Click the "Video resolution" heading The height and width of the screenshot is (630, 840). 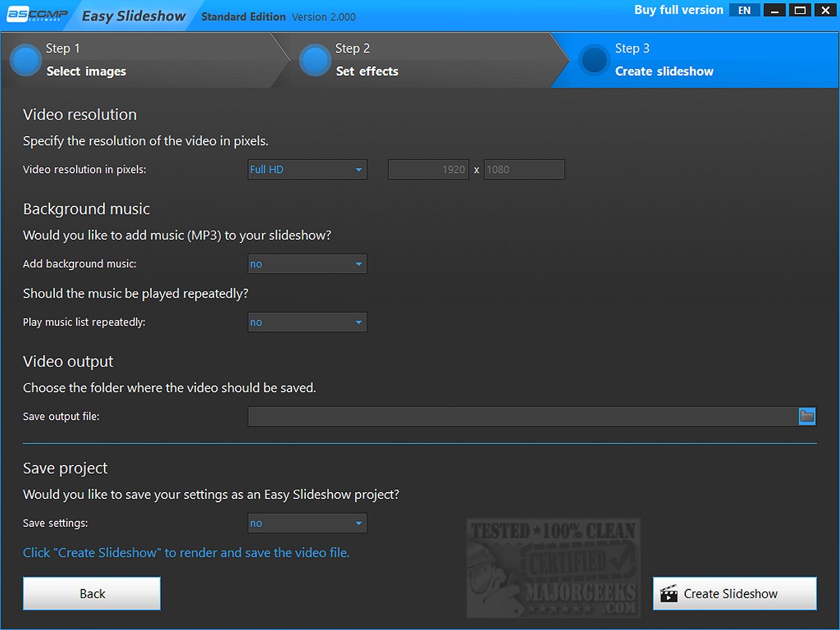(80, 114)
